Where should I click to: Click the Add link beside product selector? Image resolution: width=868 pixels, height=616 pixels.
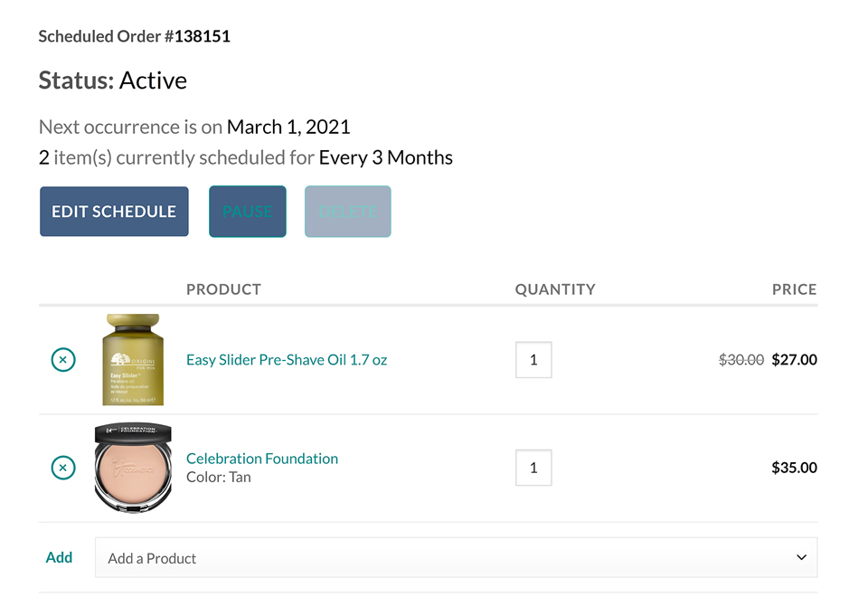coord(59,557)
